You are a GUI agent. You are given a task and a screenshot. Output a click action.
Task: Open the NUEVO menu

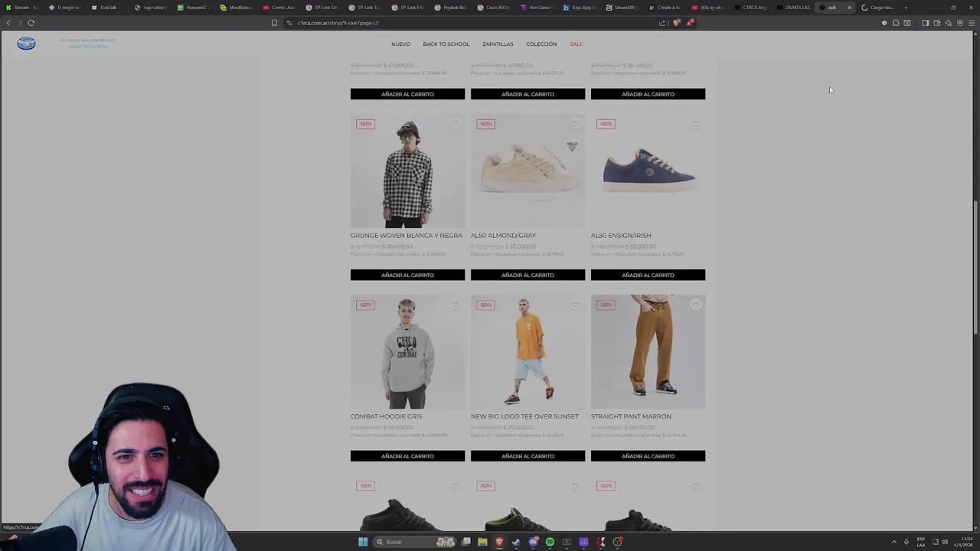pyautogui.click(x=400, y=44)
